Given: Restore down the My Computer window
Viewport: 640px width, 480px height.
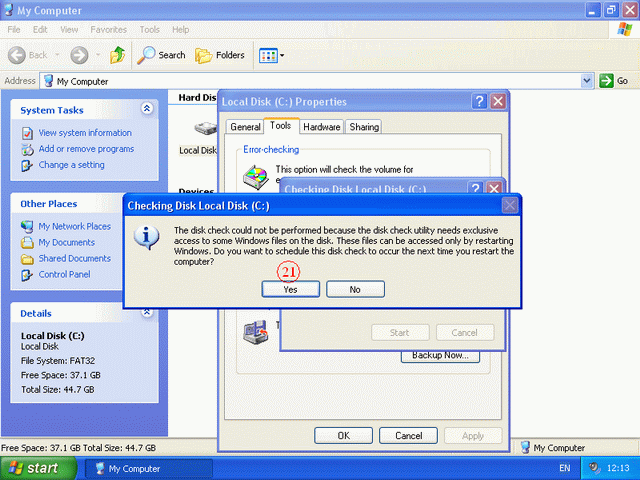Looking at the screenshot, I should pyautogui.click(x=611, y=10).
